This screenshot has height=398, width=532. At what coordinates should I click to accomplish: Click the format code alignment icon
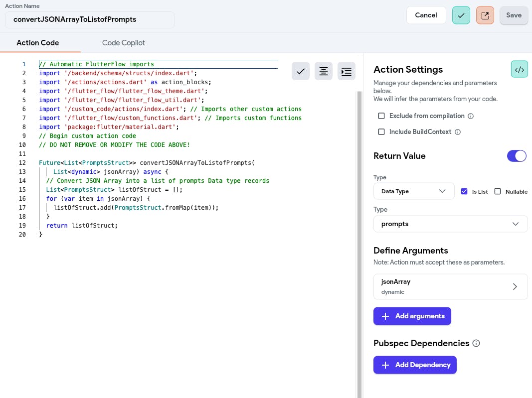coord(324,71)
